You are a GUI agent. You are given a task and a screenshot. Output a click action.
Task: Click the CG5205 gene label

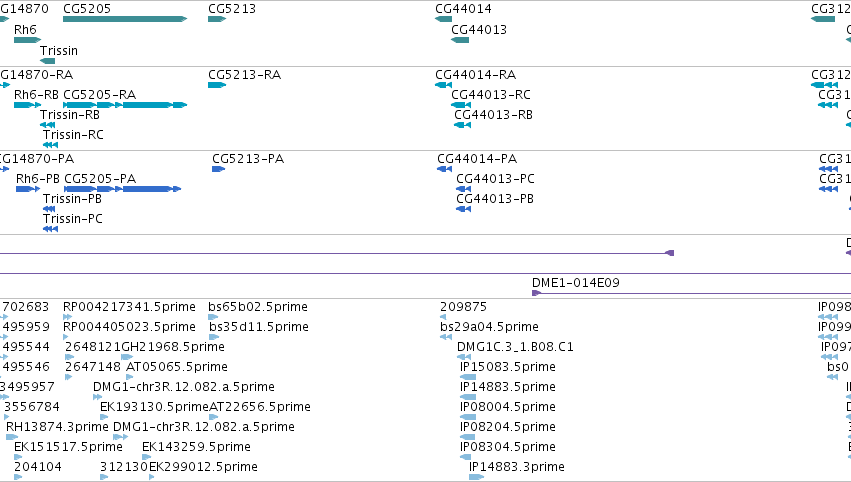click(x=87, y=9)
